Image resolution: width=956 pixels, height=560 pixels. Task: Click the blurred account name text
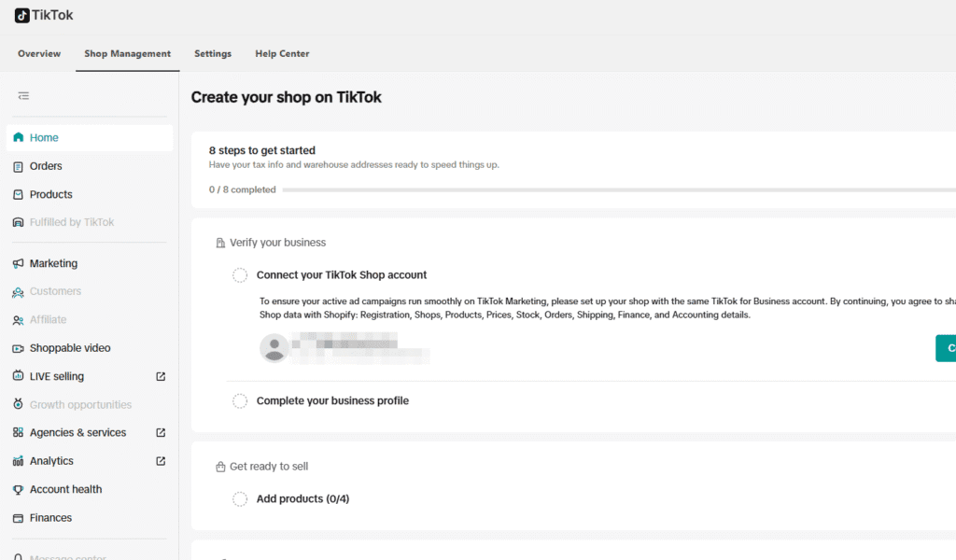click(x=359, y=348)
